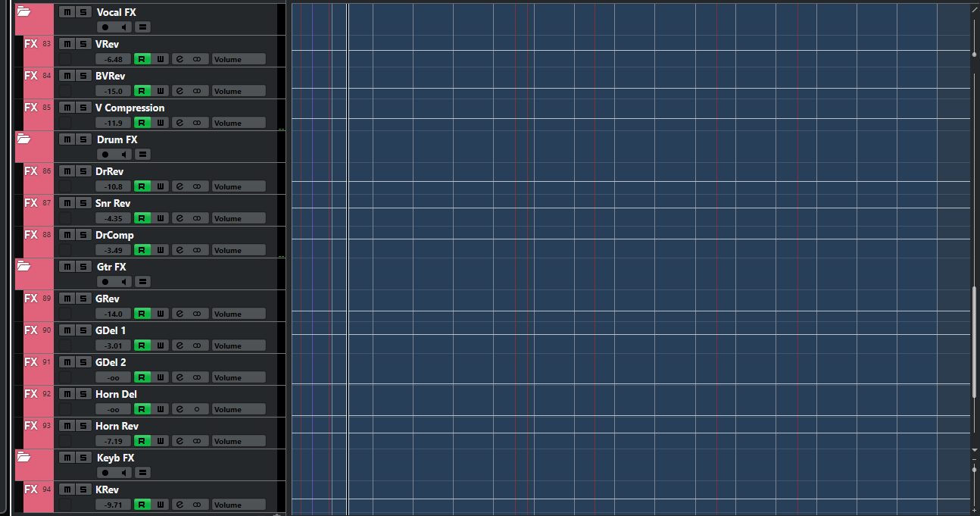Viewport: 980px width, 516px height.
Task: Enable Write Automation on the V Compression track
Action: tap(161, 123)
